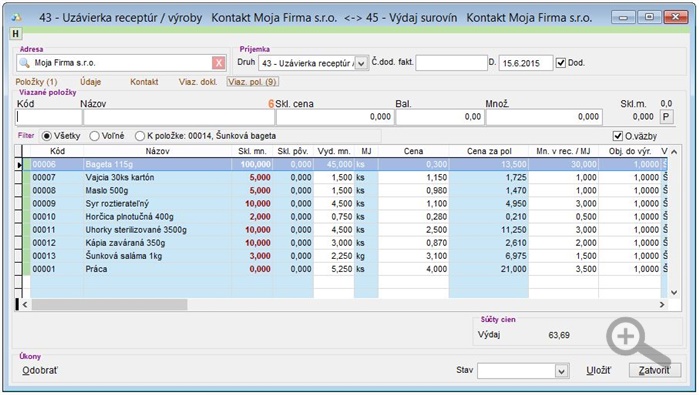
Task: Focus the Kód input field
Action: point(49,117)
